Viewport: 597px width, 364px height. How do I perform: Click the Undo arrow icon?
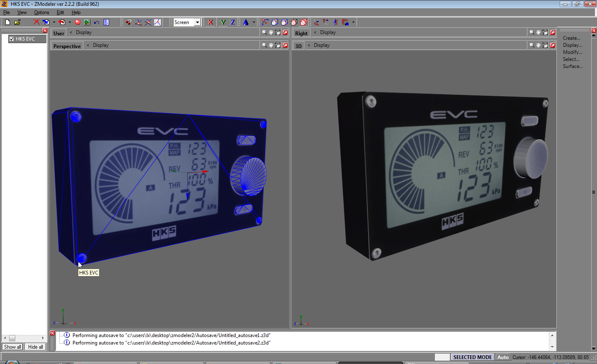click(97, 22)
